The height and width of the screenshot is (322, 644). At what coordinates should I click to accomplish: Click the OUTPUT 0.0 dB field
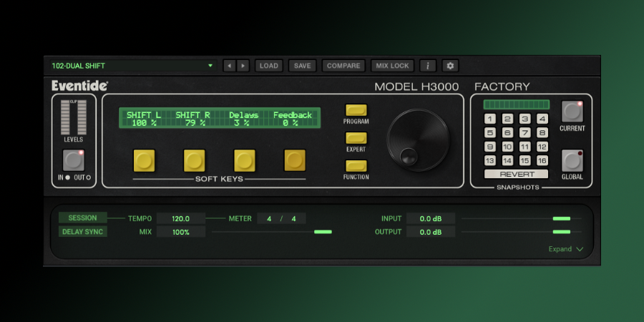click(431, 232)
